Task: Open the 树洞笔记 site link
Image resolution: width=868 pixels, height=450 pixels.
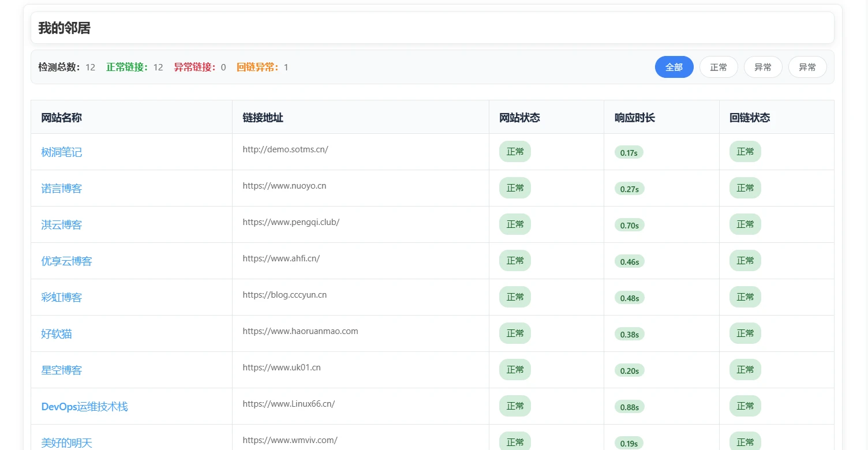Action: (x=62, y=152)
